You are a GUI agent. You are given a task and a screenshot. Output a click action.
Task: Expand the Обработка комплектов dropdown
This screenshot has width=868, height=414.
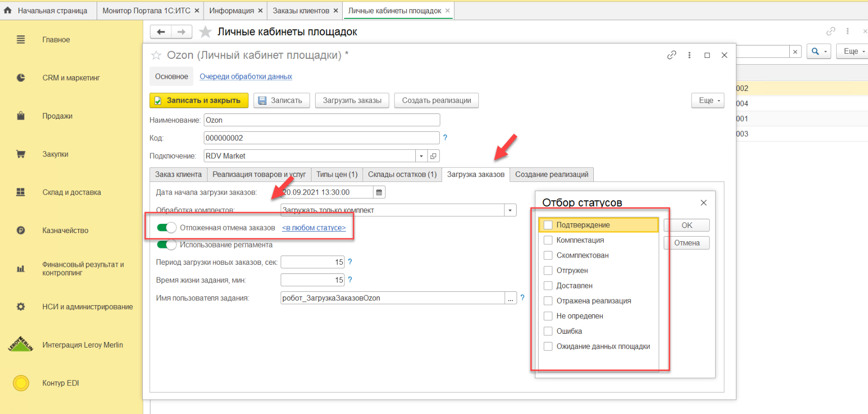[510, 210]
